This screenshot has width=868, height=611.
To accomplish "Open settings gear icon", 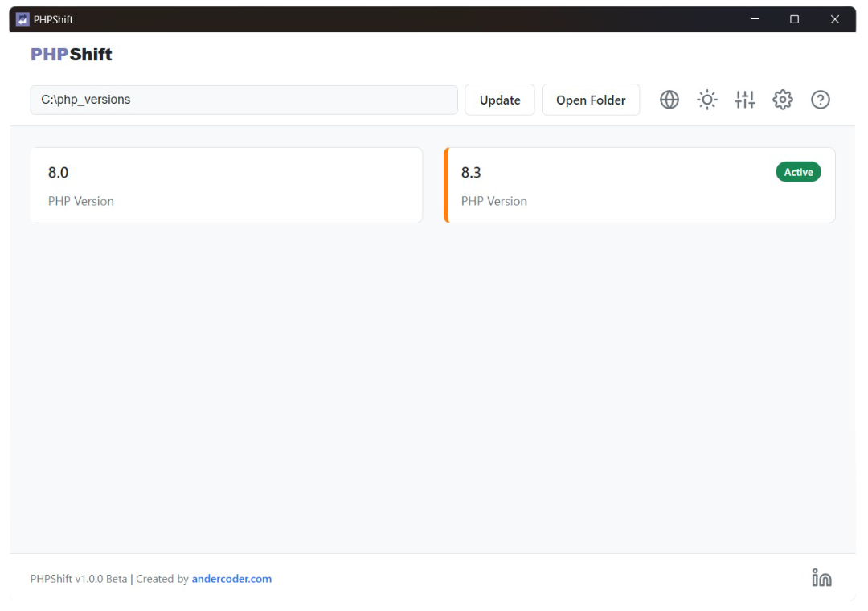I will (x=782, y=100).
